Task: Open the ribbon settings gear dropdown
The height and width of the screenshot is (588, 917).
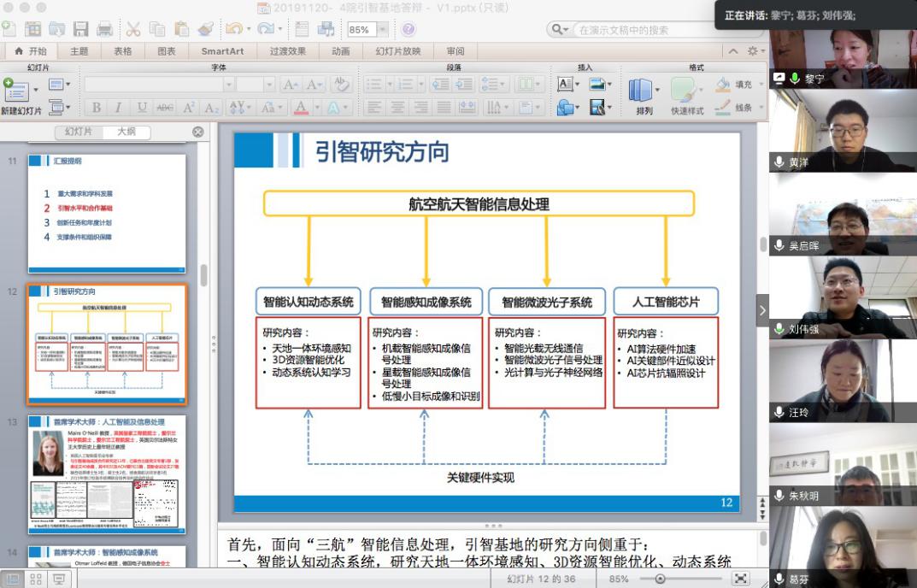Action: click(755, 51)
